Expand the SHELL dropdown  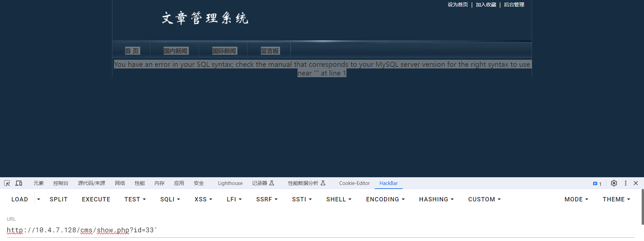[339, 199]
